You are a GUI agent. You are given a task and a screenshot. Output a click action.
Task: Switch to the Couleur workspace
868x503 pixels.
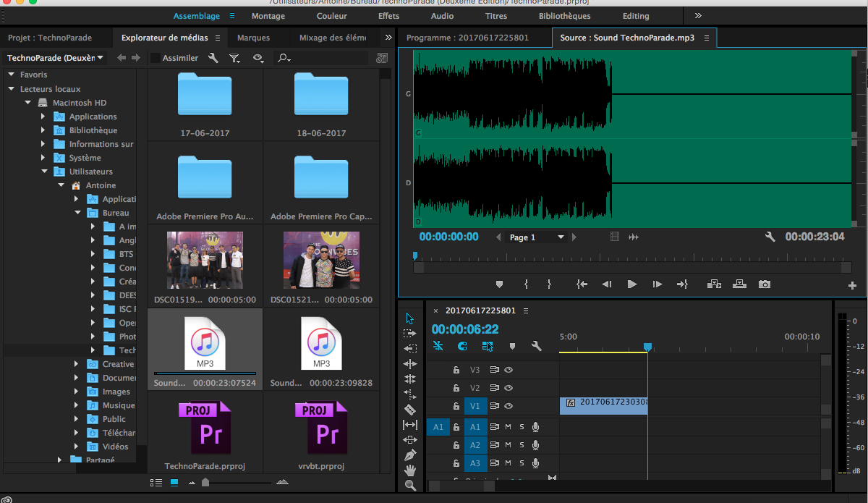pyautogui.click(x=332, y=16)
